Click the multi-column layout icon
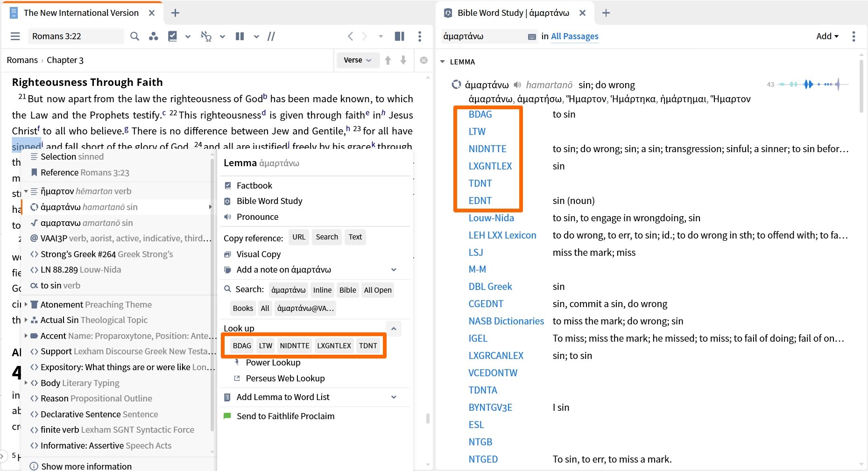868x471 pixels. click(x=240, y=36)
